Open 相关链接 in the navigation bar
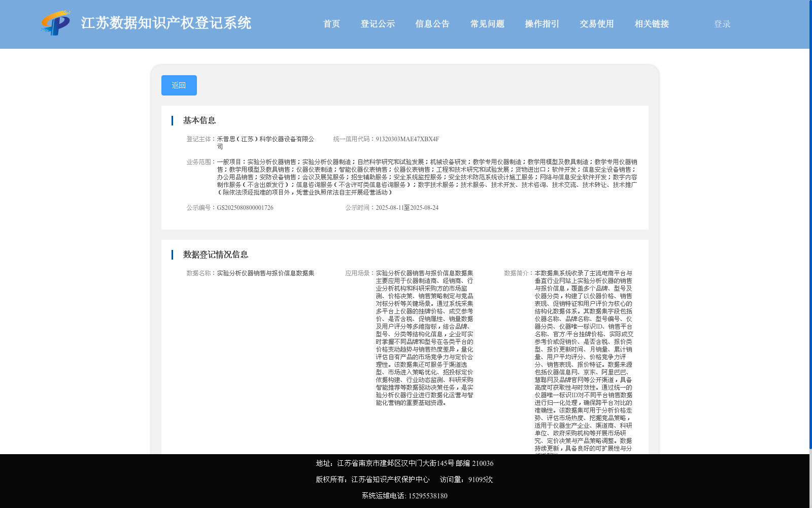The width and height of the screenshot is (812, 508). pos(652,24)
